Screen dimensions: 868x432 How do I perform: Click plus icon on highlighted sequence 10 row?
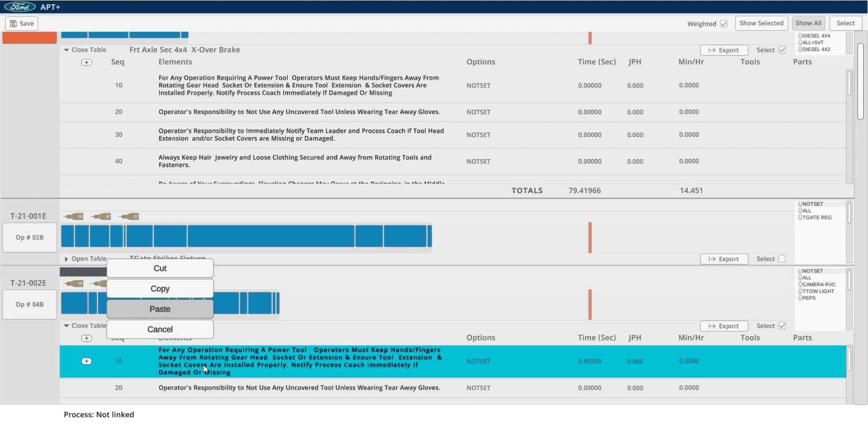click(86, 361)
